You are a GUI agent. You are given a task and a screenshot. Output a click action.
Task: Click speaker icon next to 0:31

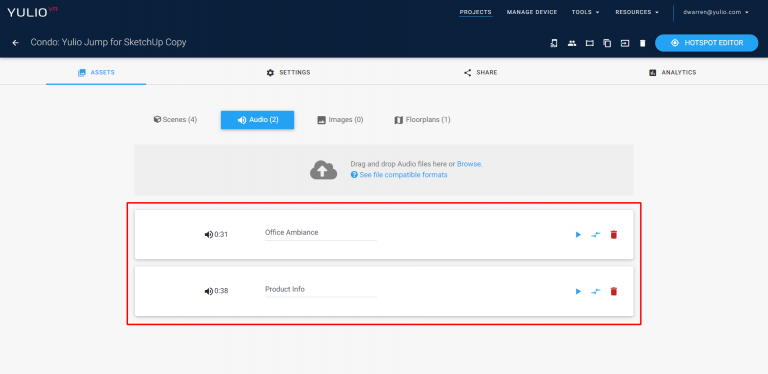pos(209,234)
